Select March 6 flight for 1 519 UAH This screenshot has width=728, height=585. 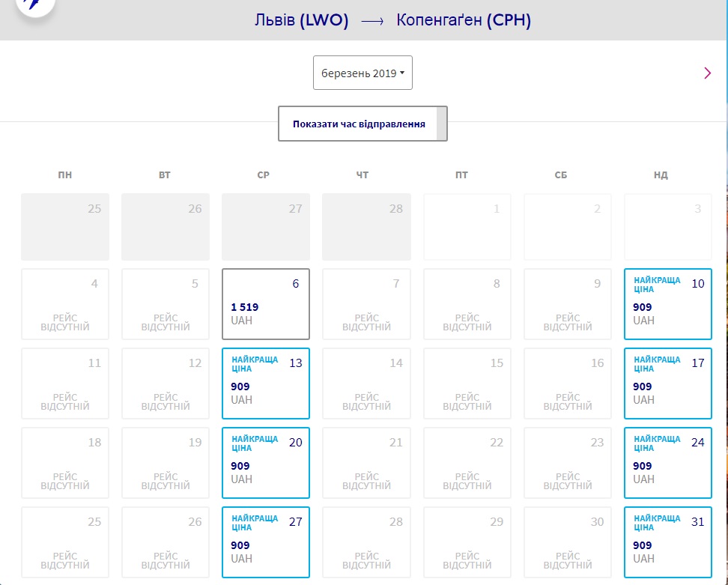tap(266, 304)
